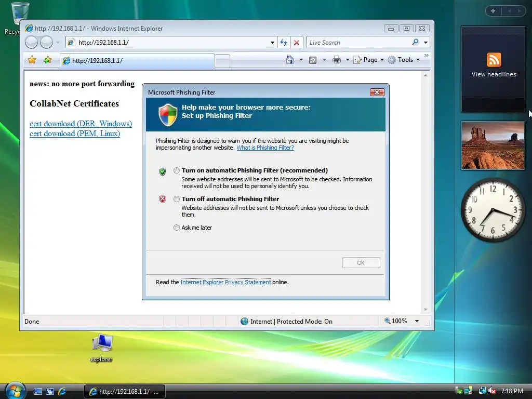Open the Internet Explorer Privacy Statement link

[225, 282]
